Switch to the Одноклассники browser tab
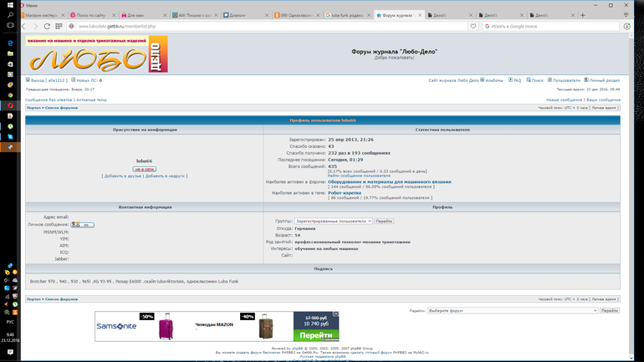This screenshot has height=362, width=644. click(297, 15)
